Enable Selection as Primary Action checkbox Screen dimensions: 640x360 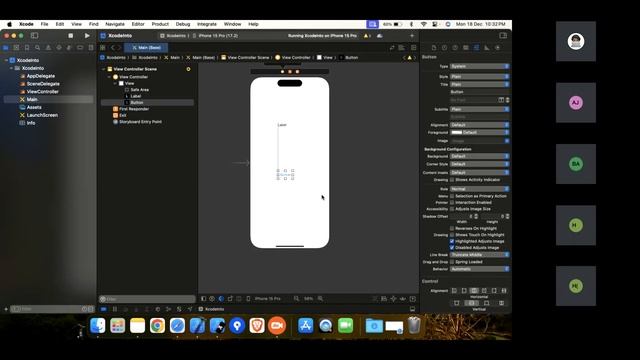pos(452,196)
